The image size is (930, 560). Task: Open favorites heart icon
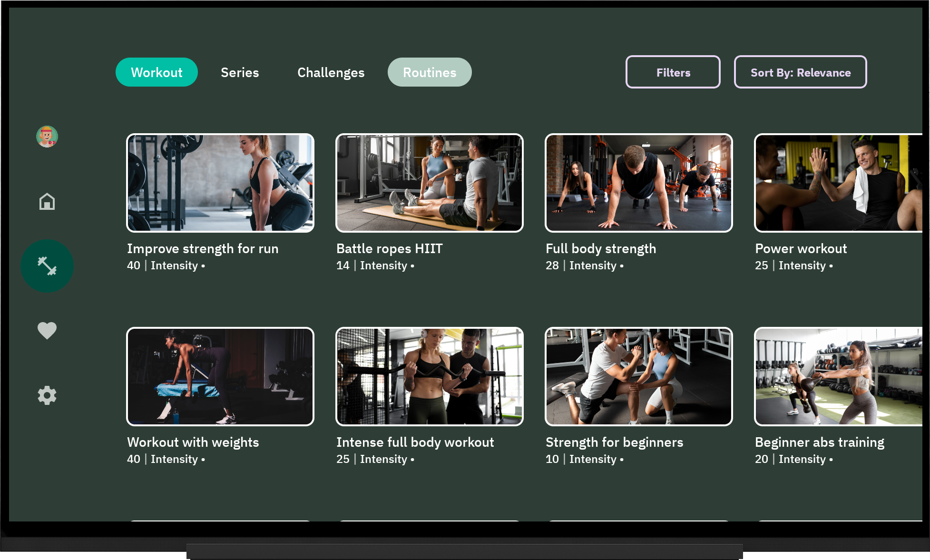click(47, 330)
